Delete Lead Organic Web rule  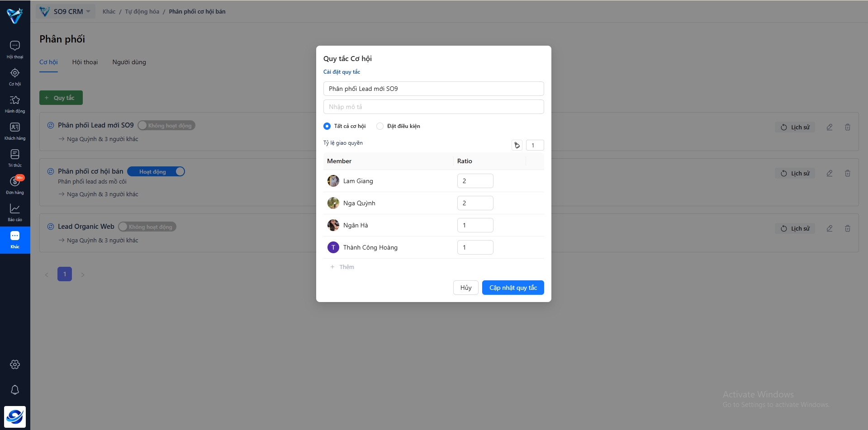(848, 228)
